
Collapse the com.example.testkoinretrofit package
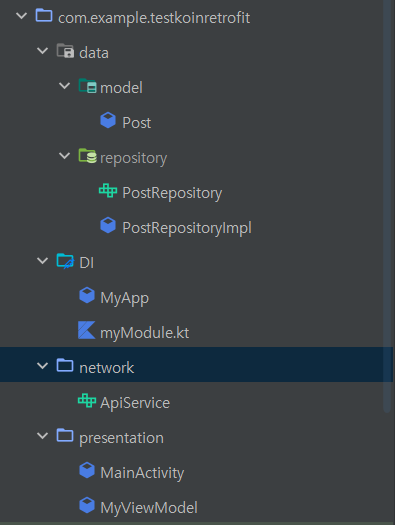[21, 15]
